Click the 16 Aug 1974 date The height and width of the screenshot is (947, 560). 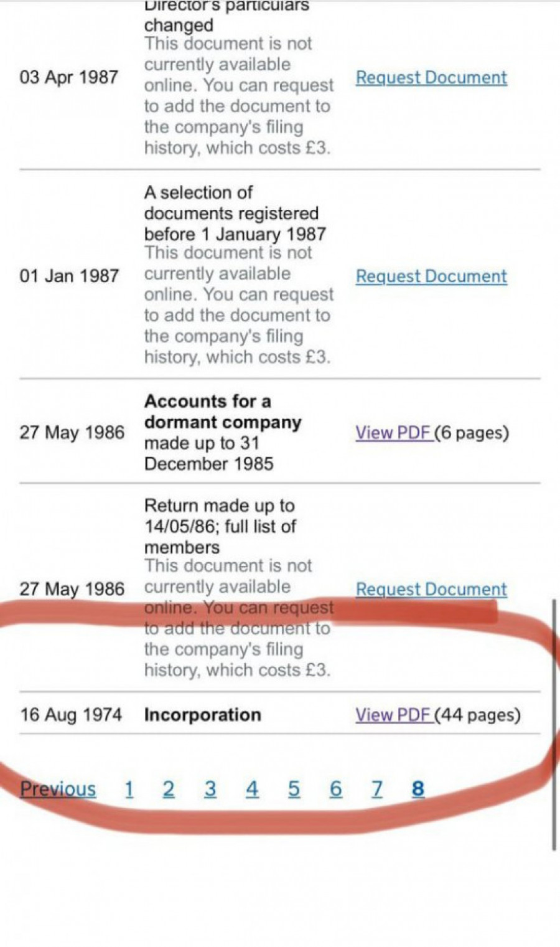tap(71, 715)
